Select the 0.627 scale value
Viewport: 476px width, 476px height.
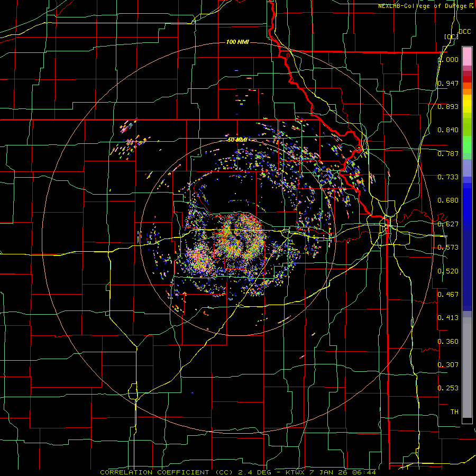pyautogui.click(x=448, y=224)
